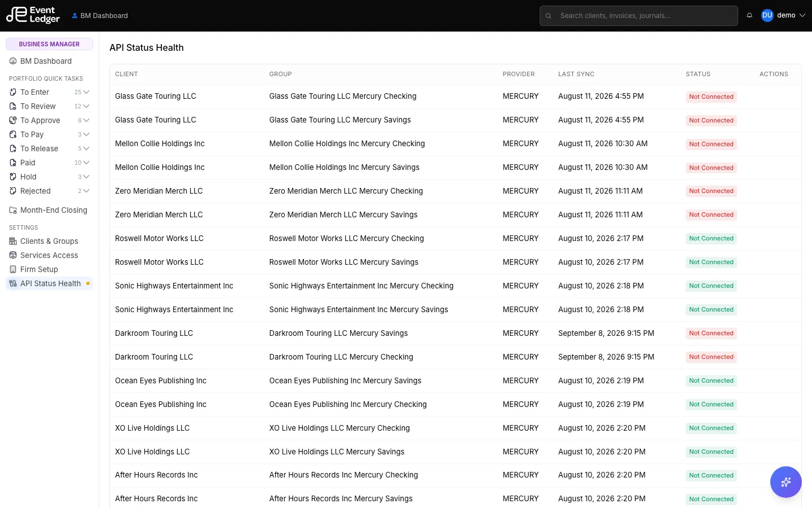Screen dimensions: 812x508
Task: Click the To Enter task icon
Action: (13, 92)
